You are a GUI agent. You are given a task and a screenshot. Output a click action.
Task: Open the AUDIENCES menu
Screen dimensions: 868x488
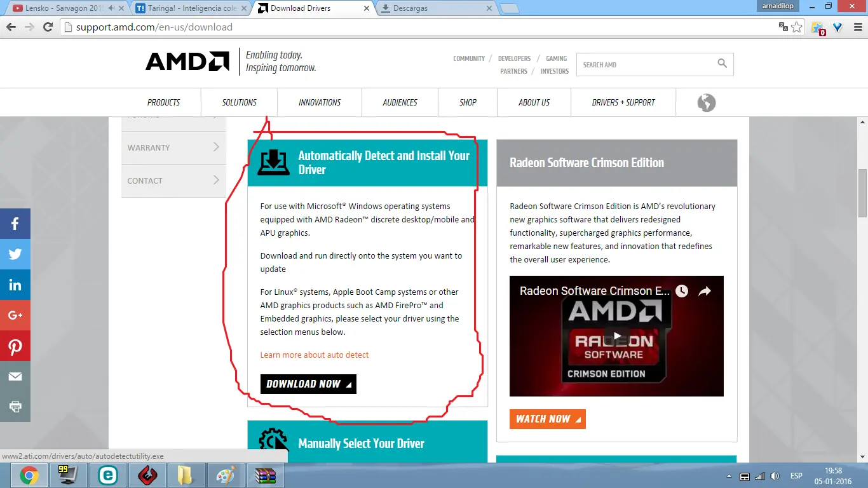400,102
